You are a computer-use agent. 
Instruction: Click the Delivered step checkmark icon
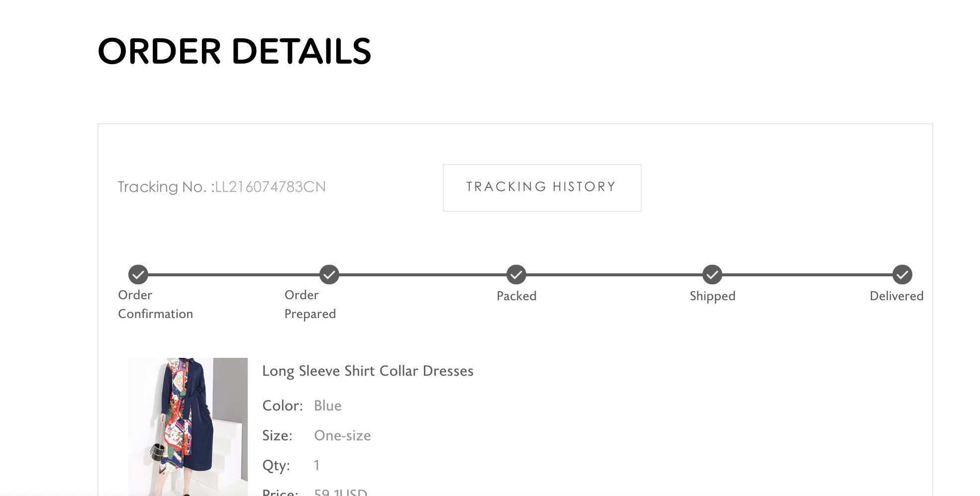click(902, 274)
